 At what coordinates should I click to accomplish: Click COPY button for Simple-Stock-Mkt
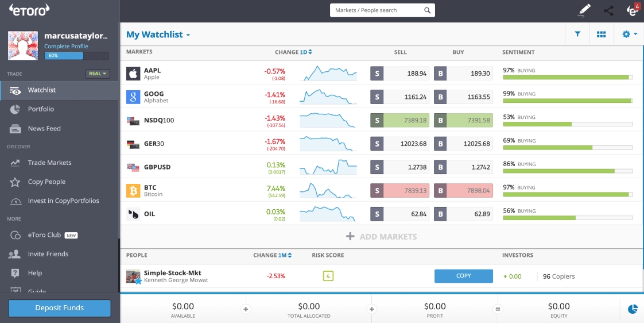[x=464, y=276]
